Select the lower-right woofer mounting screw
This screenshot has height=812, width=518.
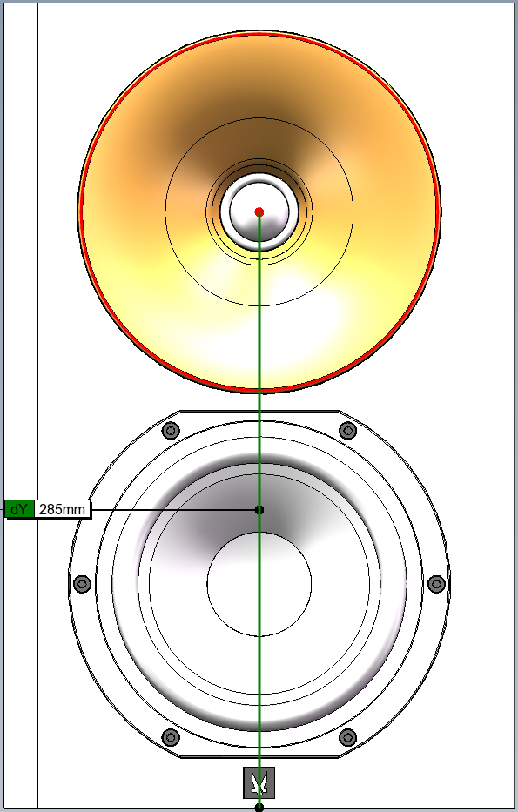(x=347, y=737)
